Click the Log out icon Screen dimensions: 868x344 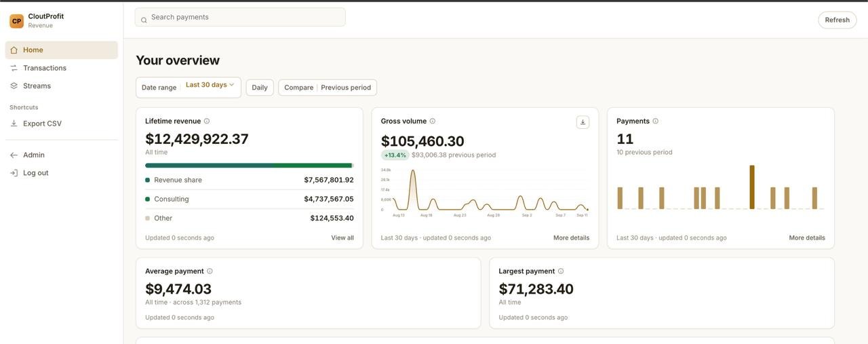[14, 173]
